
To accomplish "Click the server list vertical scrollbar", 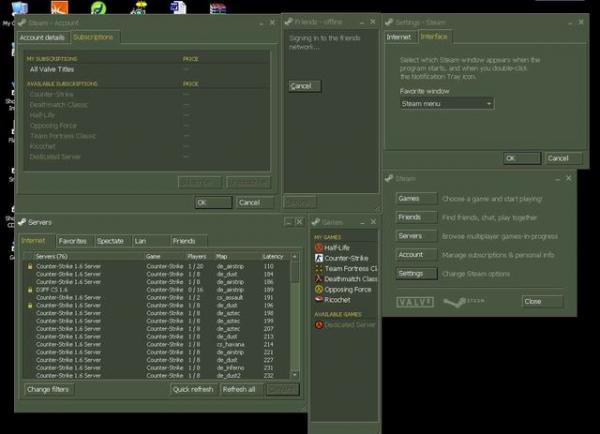I will click(x=295, y=320).
